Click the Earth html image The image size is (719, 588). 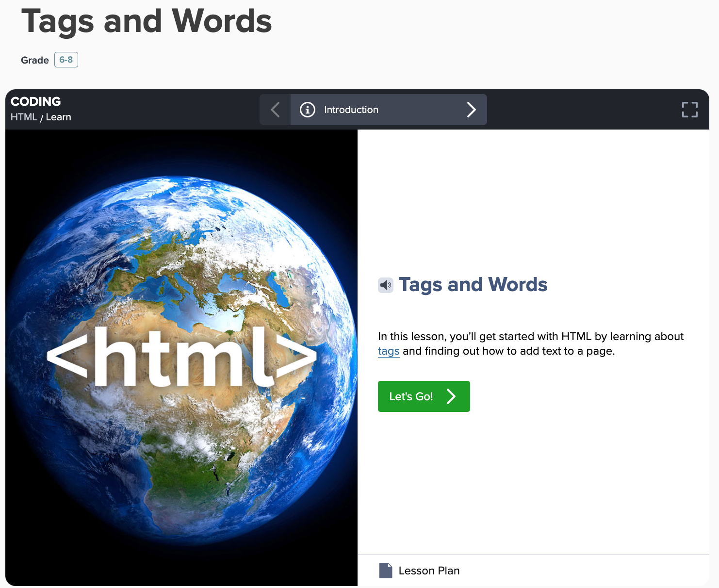click(x=181, y=358)
